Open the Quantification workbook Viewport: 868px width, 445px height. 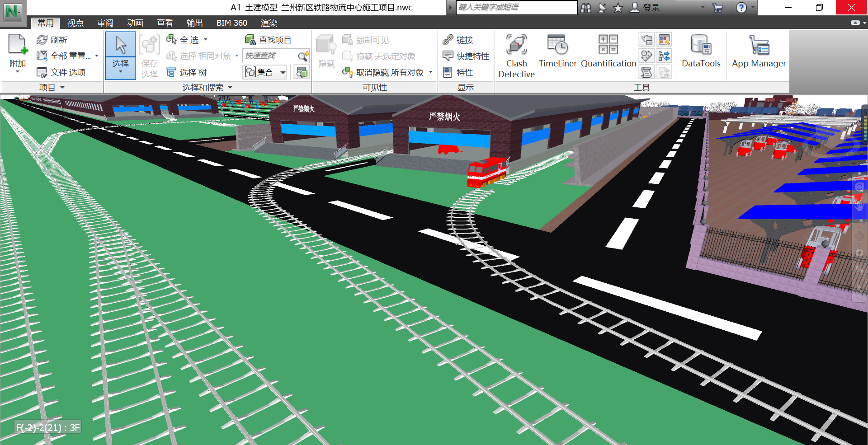(608, 45)
